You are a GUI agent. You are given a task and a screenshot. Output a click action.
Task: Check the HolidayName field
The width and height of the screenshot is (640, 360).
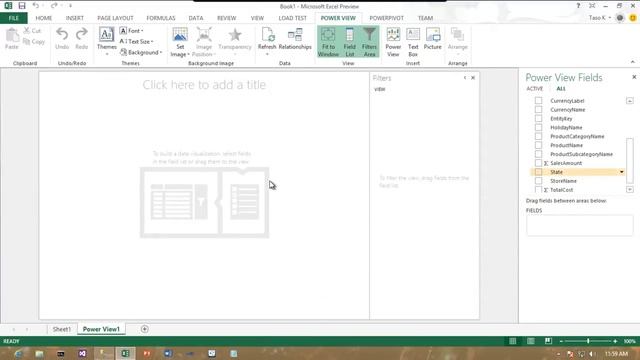click(x=538, y=127)
